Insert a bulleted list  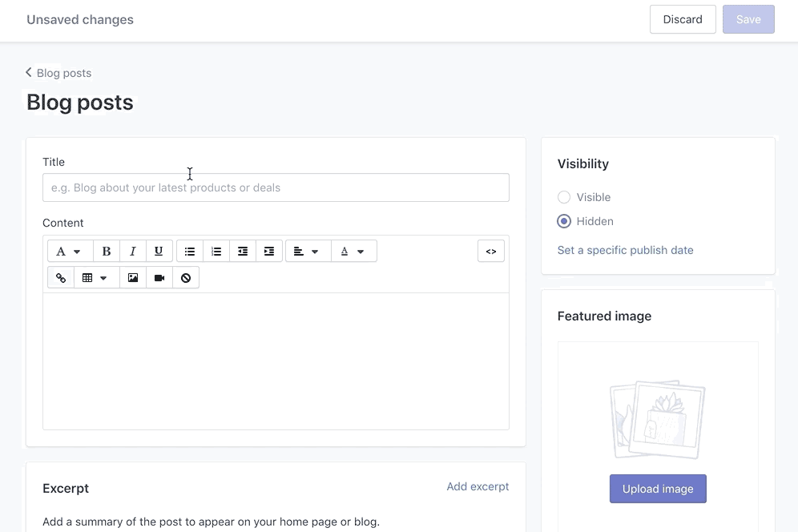[190, 251]
